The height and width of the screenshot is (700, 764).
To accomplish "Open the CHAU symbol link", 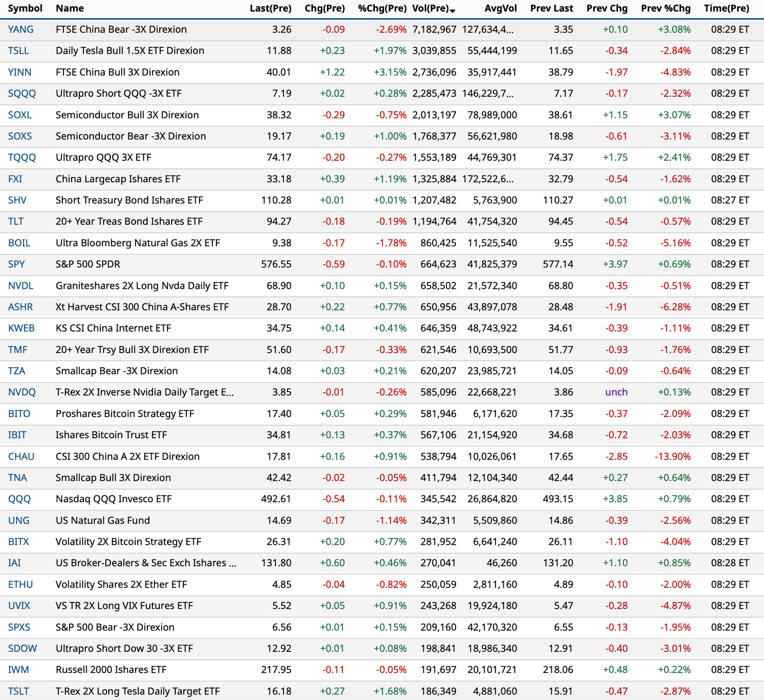I will click(21, 456).
